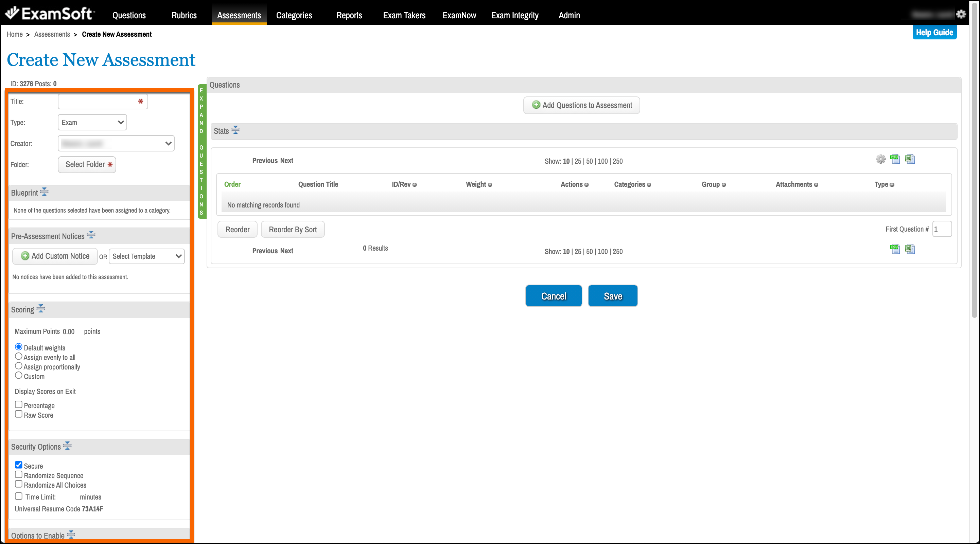Click the ID/Rev column minus icon
The image size is (980, 544).
[415, 185]
